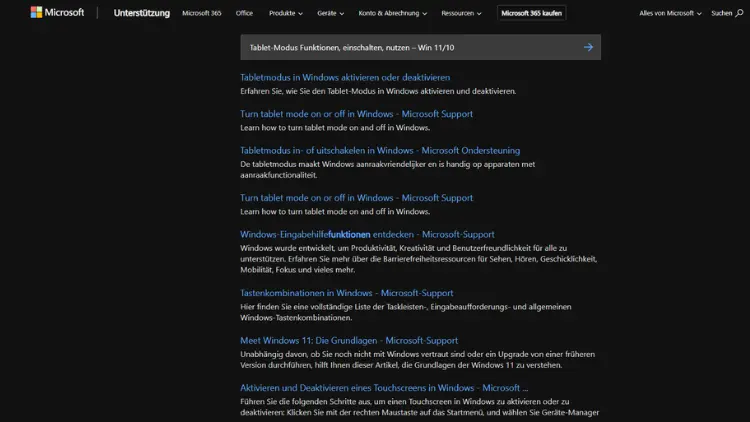Click text 'Unabhängig davon, ob Sie noch nicht'
The image size is (750, 422).
click(303, 354)
